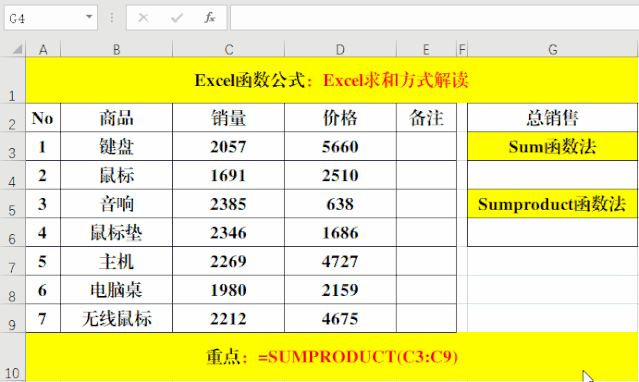Click the 'No' header cell
Image resolution: width=639 pixels, height=382 pixels.
point(43,118)
